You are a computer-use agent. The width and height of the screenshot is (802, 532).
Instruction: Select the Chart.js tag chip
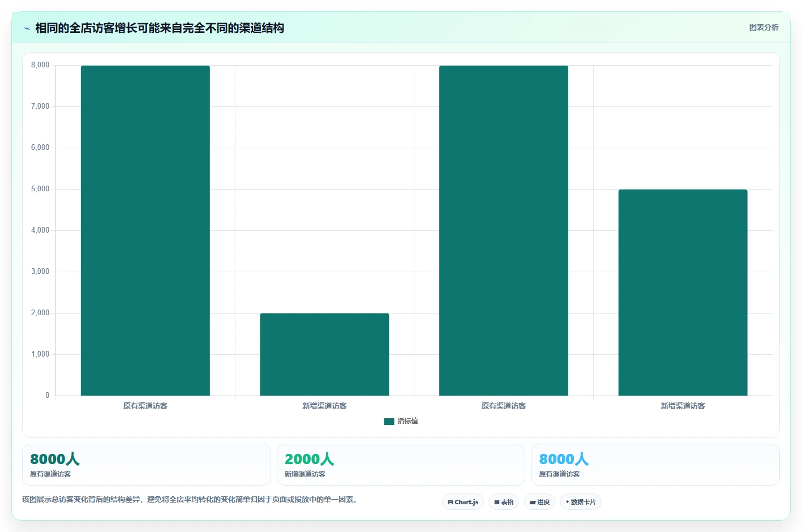(463, 502)
